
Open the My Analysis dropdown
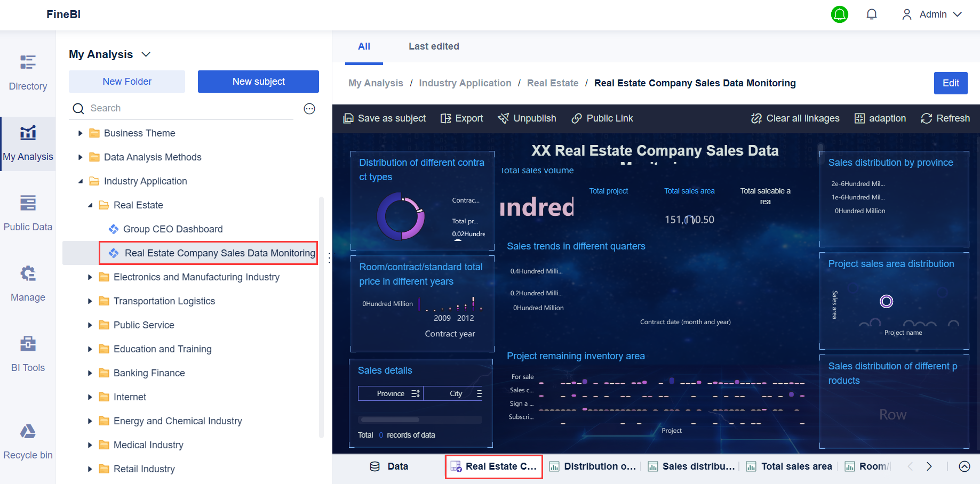coord(146,54)
